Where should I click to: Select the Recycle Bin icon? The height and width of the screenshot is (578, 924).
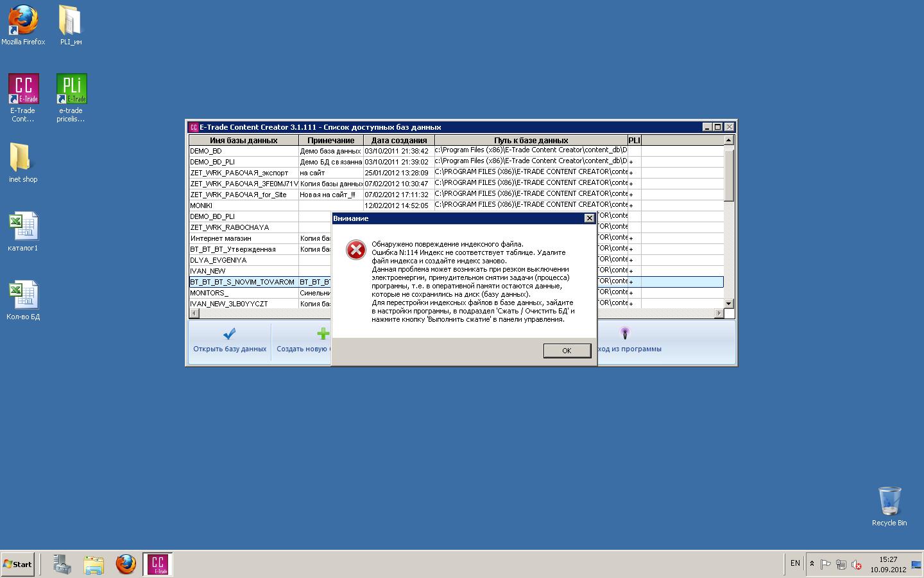click(889, 507)
